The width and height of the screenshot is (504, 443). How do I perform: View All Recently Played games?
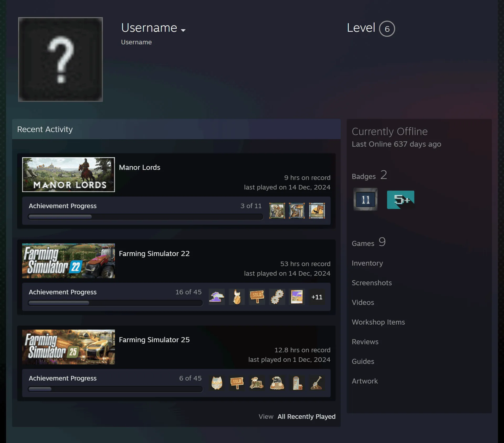click(307, 416)
